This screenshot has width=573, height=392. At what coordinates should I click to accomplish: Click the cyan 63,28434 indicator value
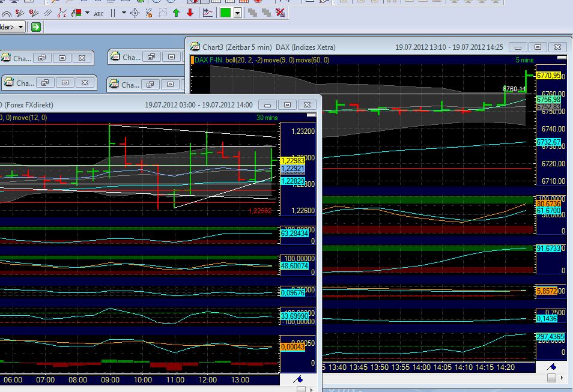[x=294, y=233]
